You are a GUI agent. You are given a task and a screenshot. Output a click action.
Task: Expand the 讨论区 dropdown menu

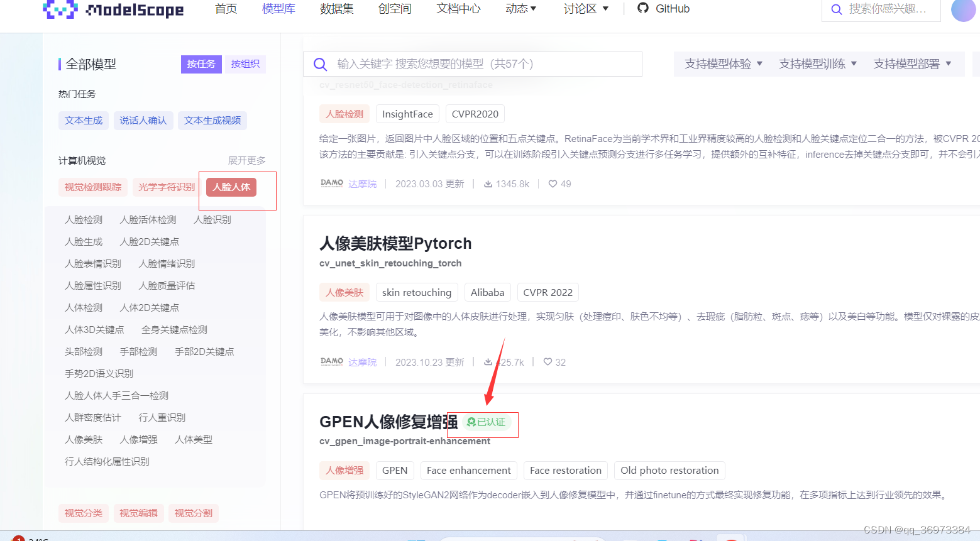click(586, 9)
